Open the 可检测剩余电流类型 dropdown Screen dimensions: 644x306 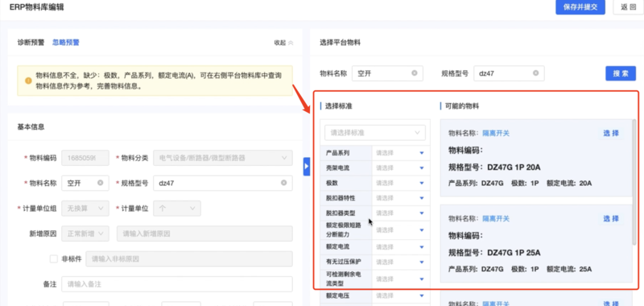coord(401,279)
